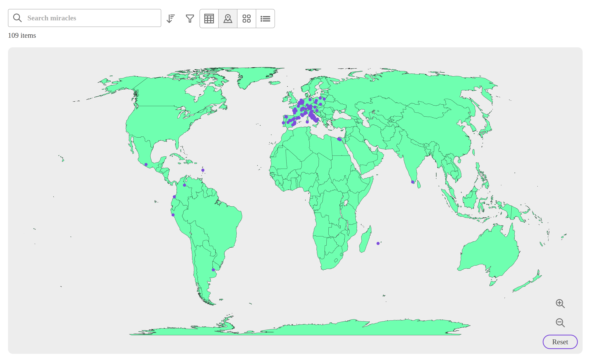The width and height of the screenshot is (591, 364).
Task: Switch to table view
Action: point(209,19)
